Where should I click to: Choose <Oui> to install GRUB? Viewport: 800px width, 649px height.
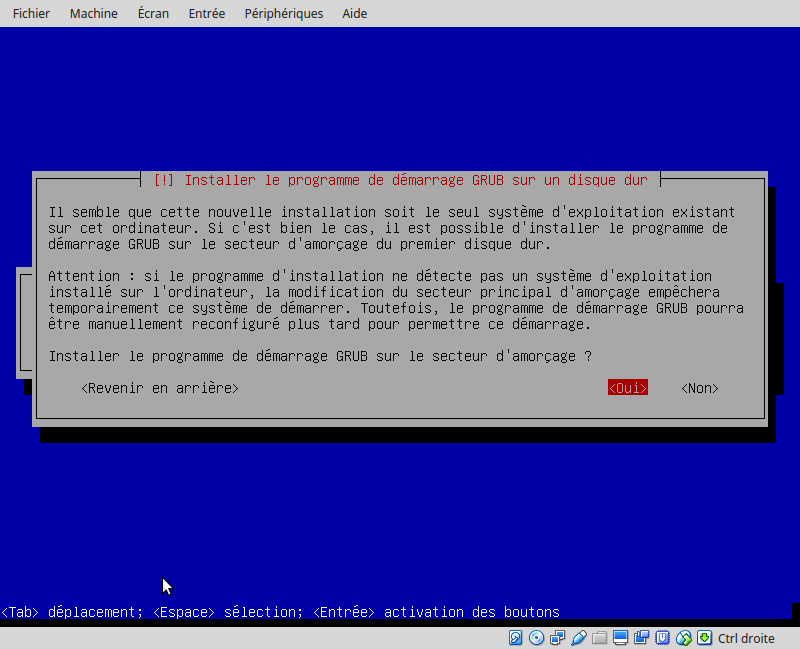pyautogui.click(x=628, y=388)
